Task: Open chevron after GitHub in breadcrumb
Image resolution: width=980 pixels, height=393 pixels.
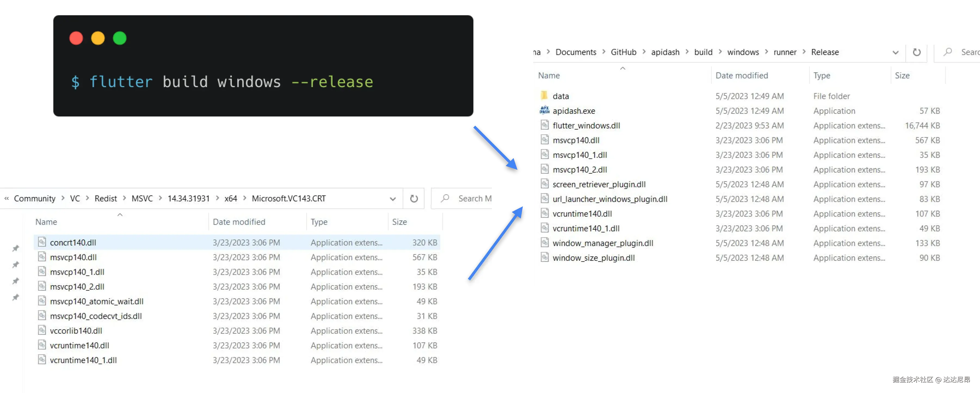Action: pyautogui.click(x=644, y=52)
